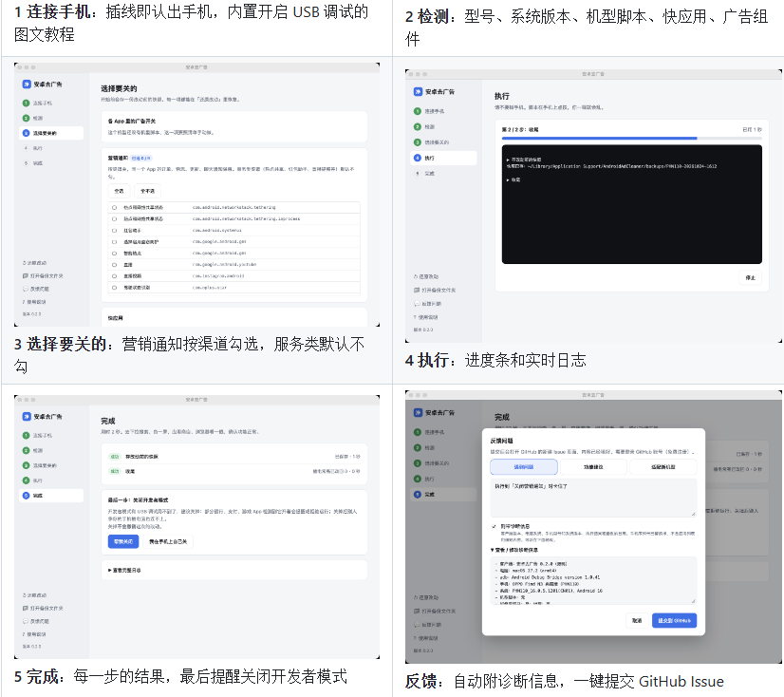Click 使用说明 help icon in 选择要关的 screenshot
This screenshot has width=784, height=697.
coord(24,302)
